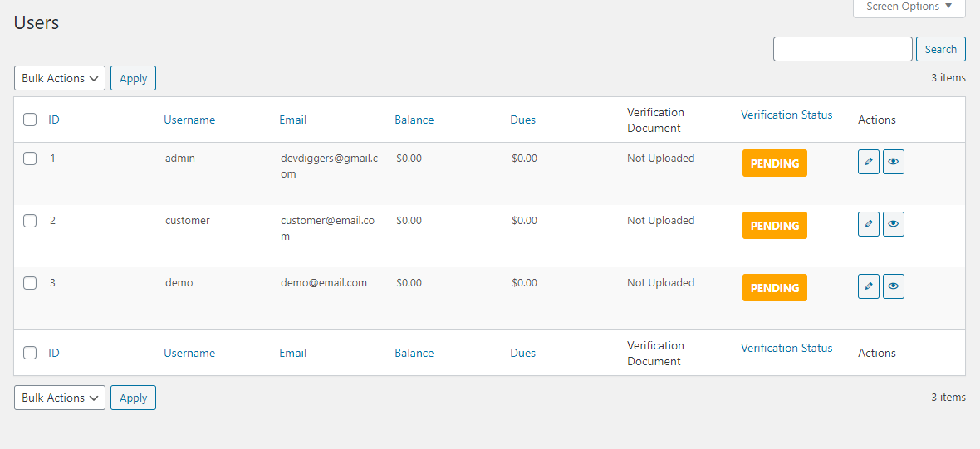Sort by Email in the header

point(292,120)
